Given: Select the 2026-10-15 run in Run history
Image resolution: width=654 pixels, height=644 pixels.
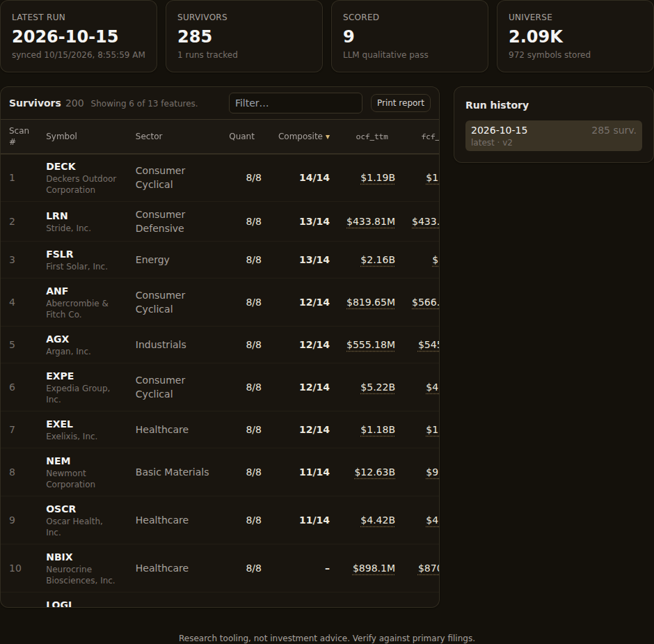Looking at the screenshot, I should (x=554, y=136).
